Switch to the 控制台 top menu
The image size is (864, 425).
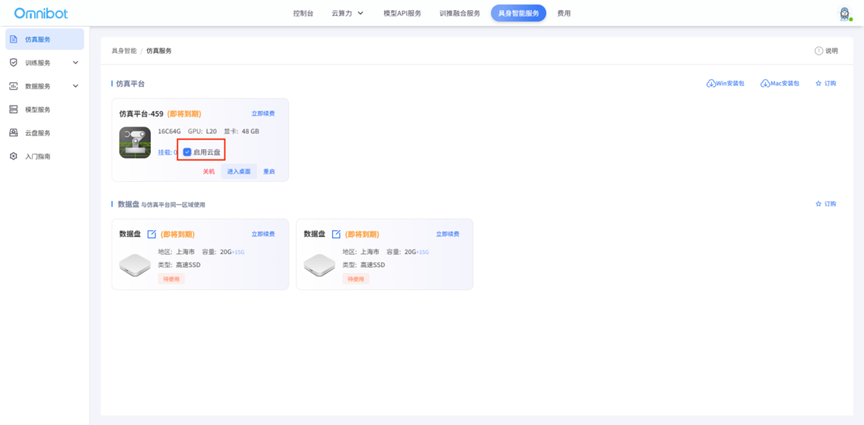(x=303, y=14)
